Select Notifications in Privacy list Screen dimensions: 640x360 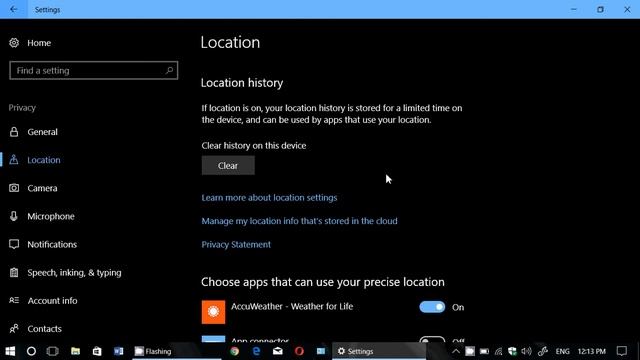point(52,244)
